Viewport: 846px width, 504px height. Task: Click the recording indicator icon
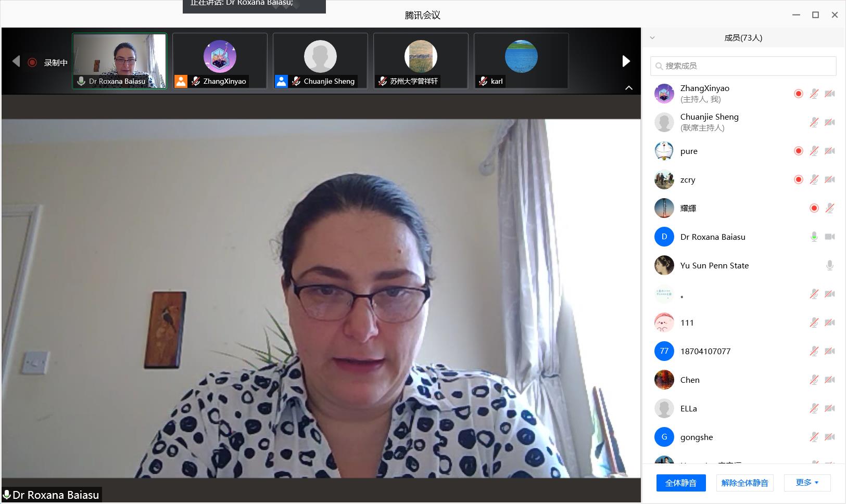[32, 62]
